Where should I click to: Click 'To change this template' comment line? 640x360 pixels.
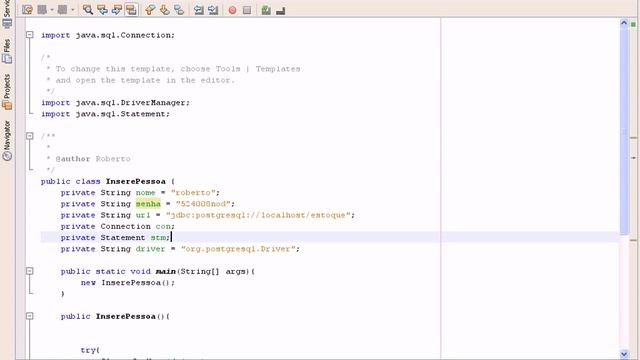[x=173, y=69]
